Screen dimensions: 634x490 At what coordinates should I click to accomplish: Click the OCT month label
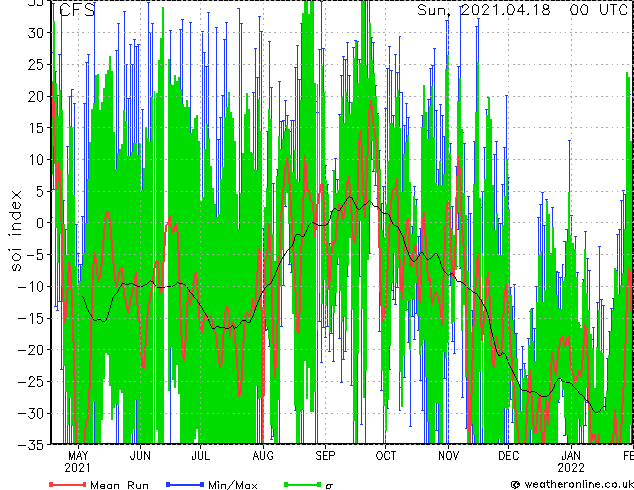point(385,456)
